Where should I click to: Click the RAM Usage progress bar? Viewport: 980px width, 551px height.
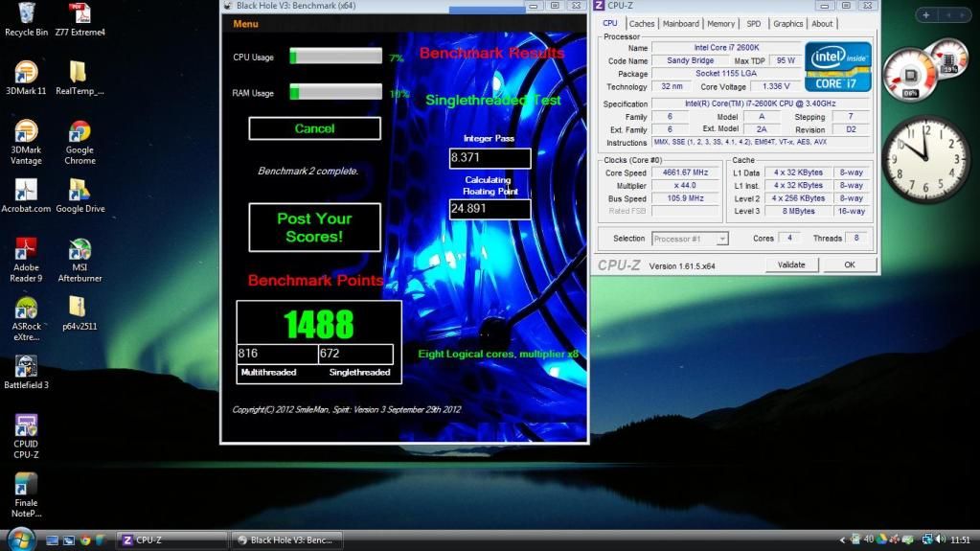[x=335, y=93]
